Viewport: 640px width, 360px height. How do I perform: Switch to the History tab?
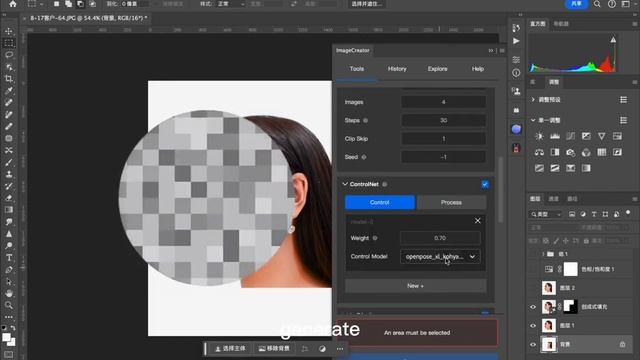click(397, 69)
